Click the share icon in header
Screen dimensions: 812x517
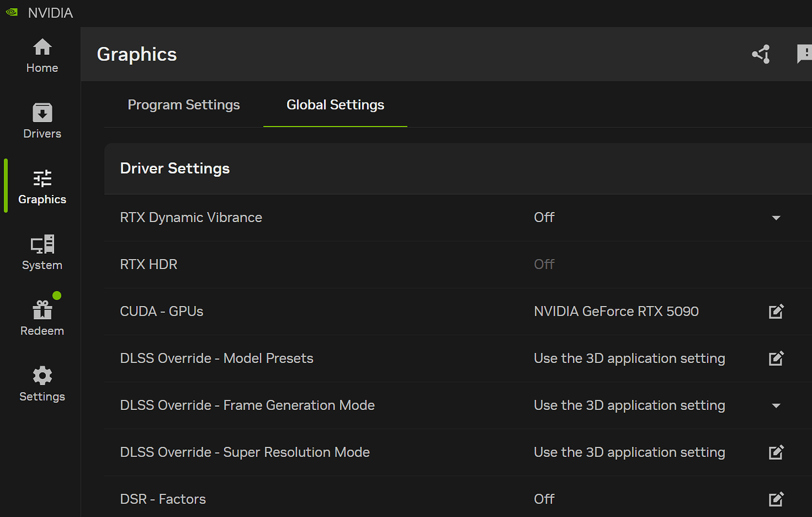click(x=761, y=54)
